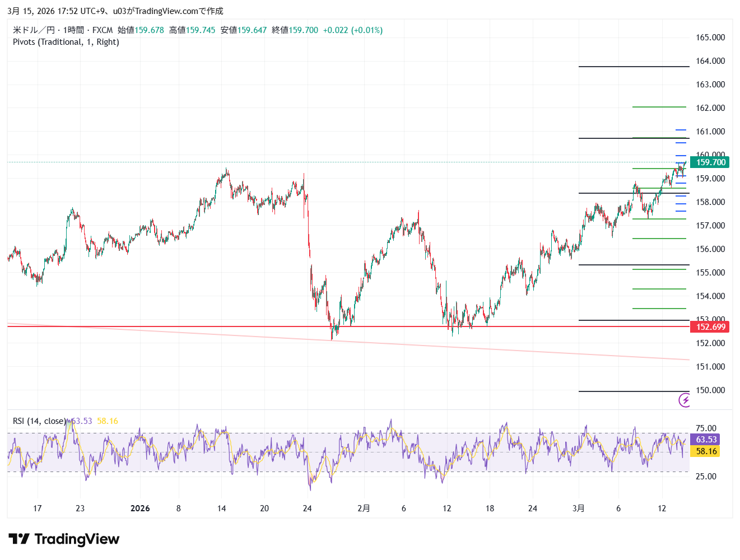
Task: Click the yellow RSI 58.16 axis tag
Action: tap(706, 451)
